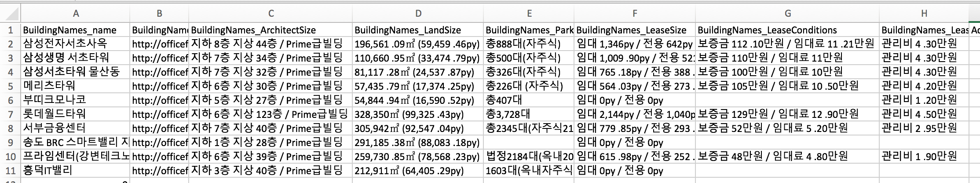
Task: Select column G header
Action: click(787, 14)
